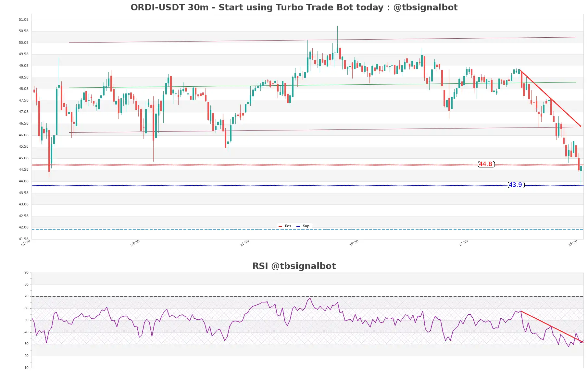Click the 48.08 price axis label

point(24,89)
